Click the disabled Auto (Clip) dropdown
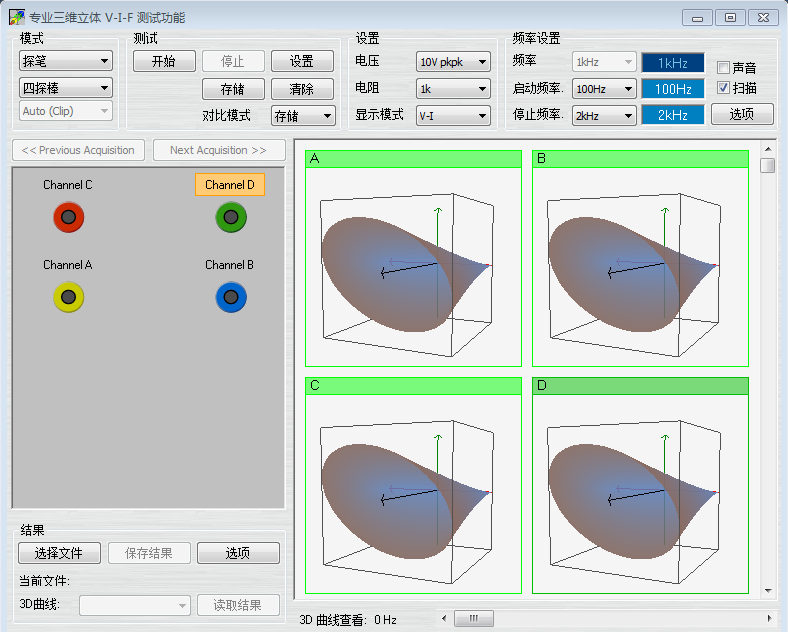The image size is (788, 632). [x=66, y=111]
